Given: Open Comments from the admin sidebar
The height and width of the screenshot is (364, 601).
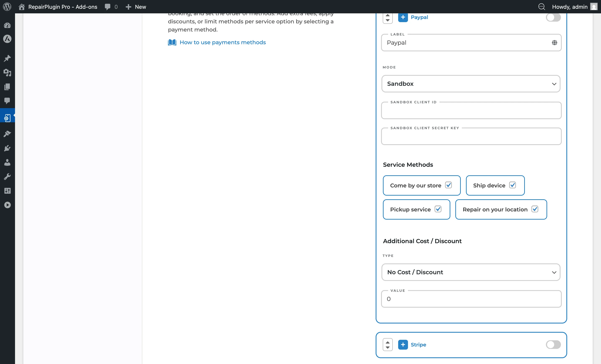Looking at the screenshot, I should 7,101.
